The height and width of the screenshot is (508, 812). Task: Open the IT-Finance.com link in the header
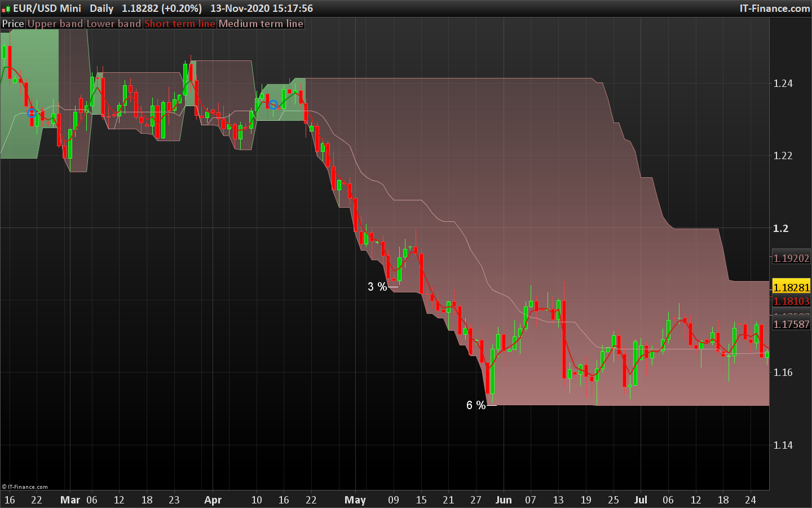pyautogui.click(x=775, y=8)
